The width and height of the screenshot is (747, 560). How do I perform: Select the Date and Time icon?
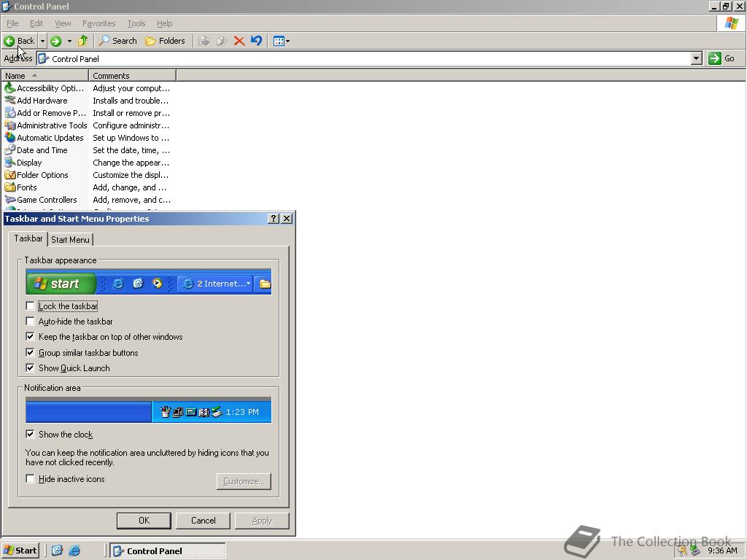tap(10, 150)
